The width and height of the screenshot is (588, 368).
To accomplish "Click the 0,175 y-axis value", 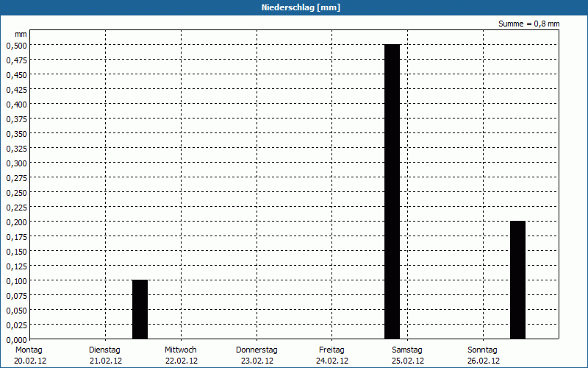I will [x=16, y=236].
